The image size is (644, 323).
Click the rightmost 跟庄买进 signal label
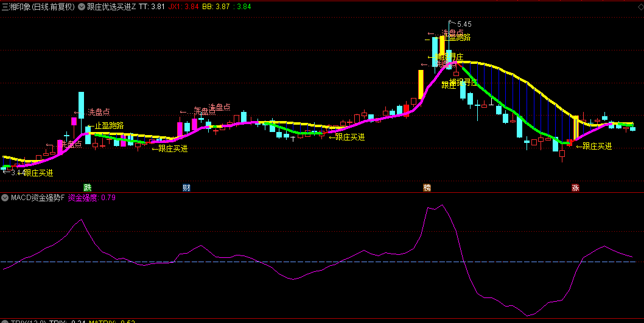594,147
